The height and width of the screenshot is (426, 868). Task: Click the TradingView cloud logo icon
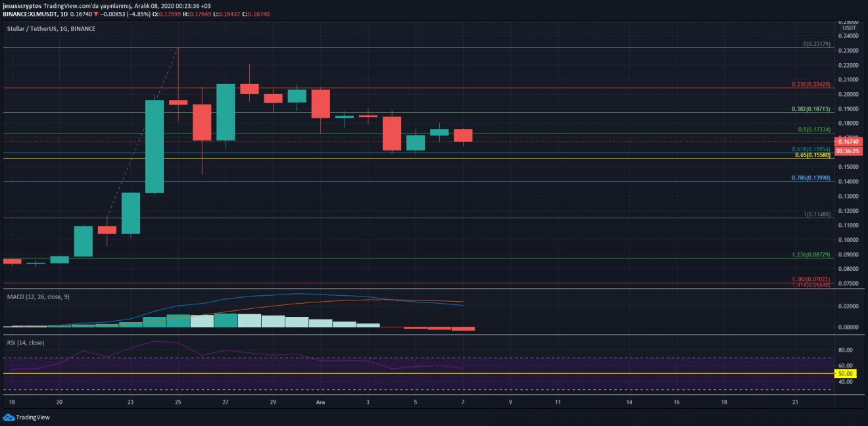(8, 417)
